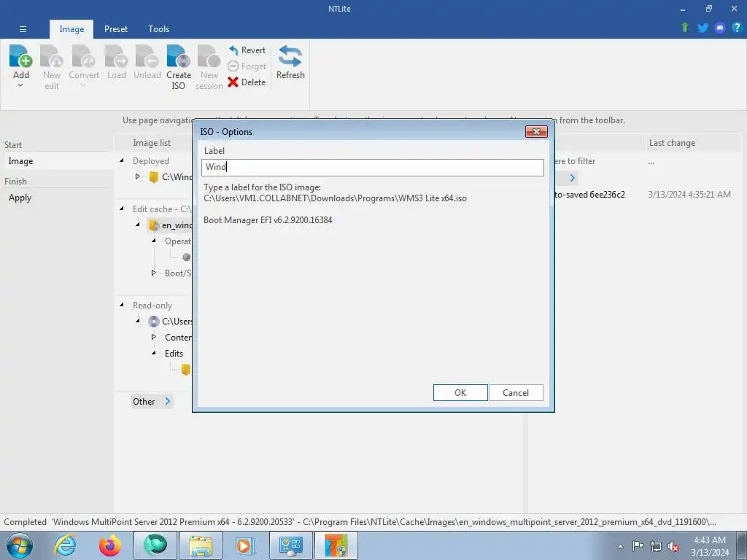Select the 3/13/2024 4:35:21 AM entry
The width and height of the screenshot is (747, 560).
[689, 194]
